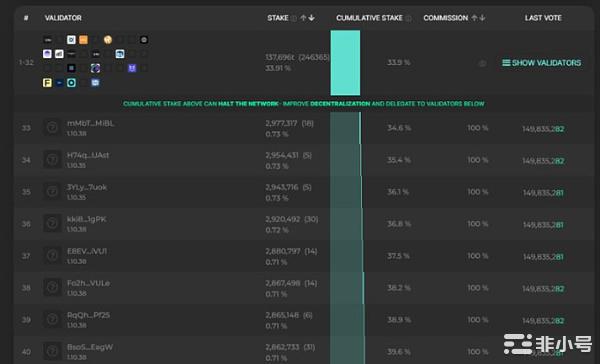Open the black circular logo at top-row end
This screenshot has width=600, height=364.
click(x=144, y=40)
